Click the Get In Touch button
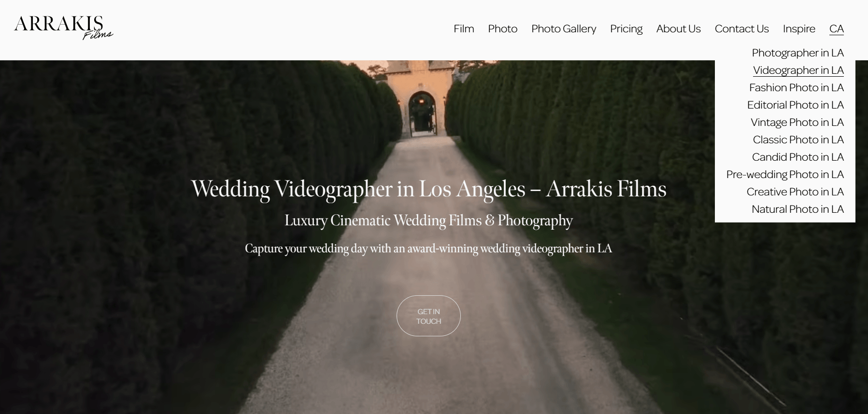Screen dimensions: 868x414 [428, 316]
